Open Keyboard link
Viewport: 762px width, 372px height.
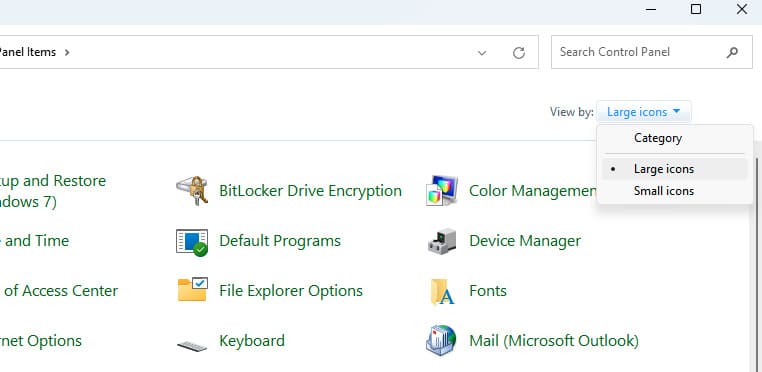pos(252,341)
